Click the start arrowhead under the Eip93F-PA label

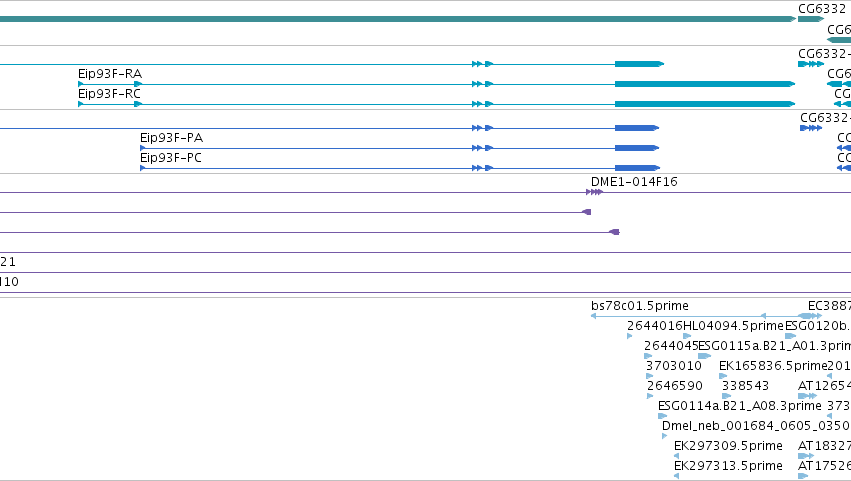tap(143, 148)
